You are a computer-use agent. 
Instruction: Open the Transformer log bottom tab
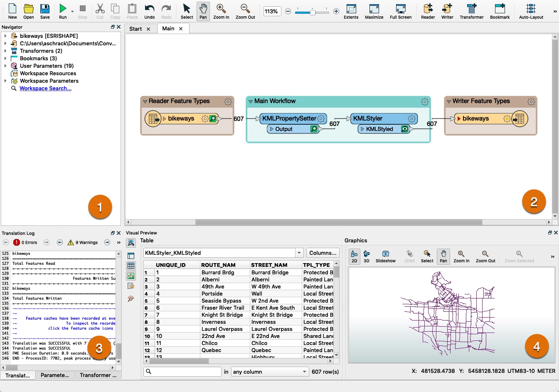(98, 375)
